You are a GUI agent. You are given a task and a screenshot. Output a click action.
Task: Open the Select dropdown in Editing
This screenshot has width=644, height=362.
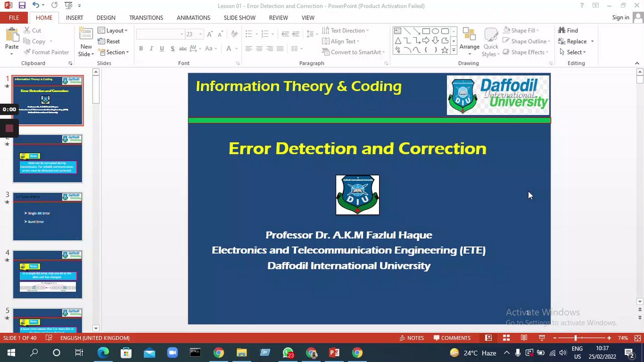pyautogui.click(x=572, y=52)
